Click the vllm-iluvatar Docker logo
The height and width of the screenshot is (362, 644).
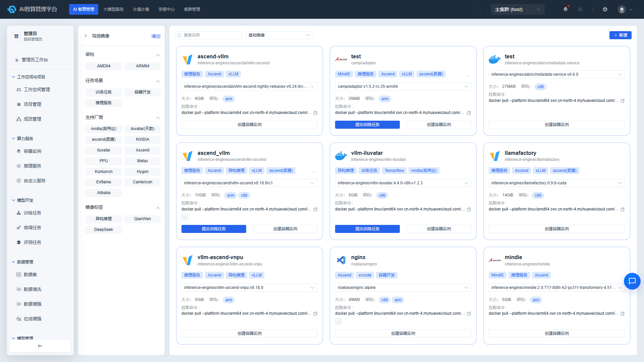[341, 156]
